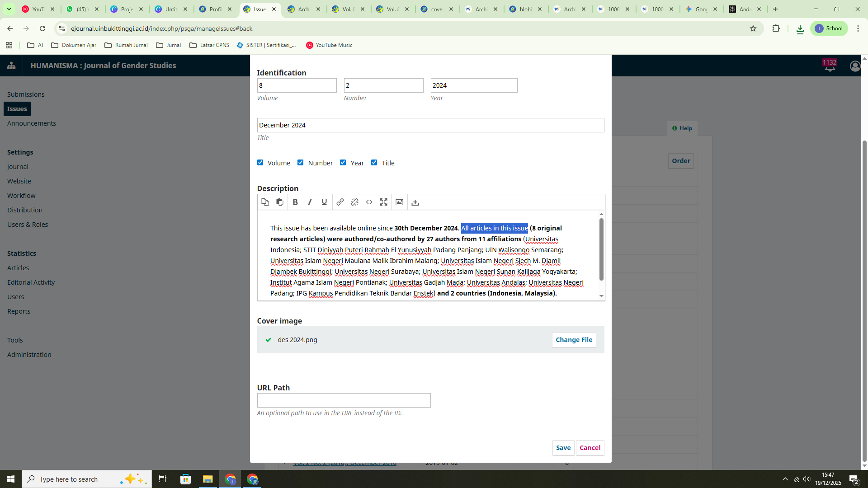The image size is (868, 488).
Task: Uncheck the Number checkbox
Action: click(x=301, y=163)
